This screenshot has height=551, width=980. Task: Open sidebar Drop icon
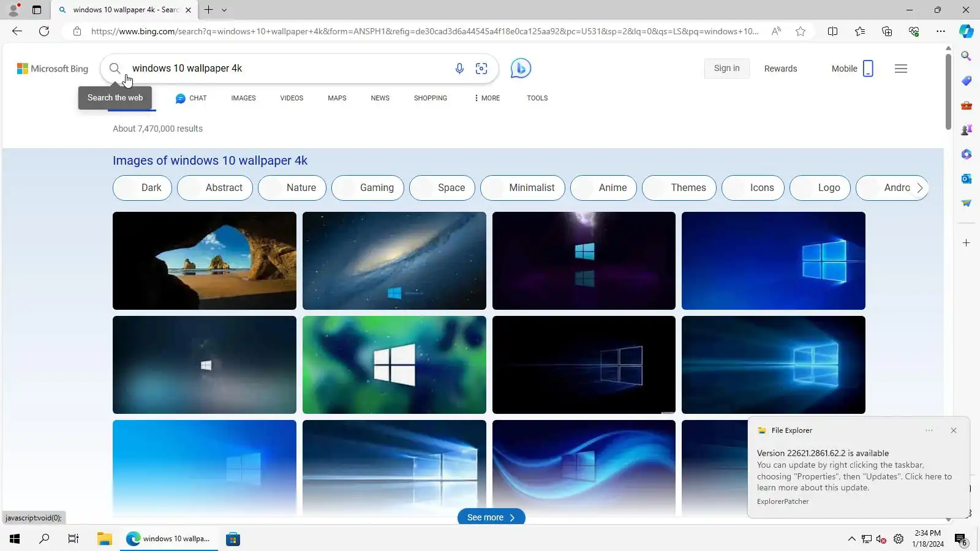coord(967,203)
